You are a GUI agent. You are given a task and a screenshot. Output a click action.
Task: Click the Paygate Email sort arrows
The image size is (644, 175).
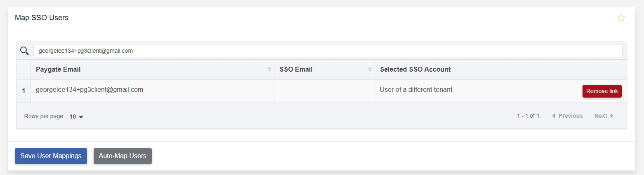click(269, 70)
